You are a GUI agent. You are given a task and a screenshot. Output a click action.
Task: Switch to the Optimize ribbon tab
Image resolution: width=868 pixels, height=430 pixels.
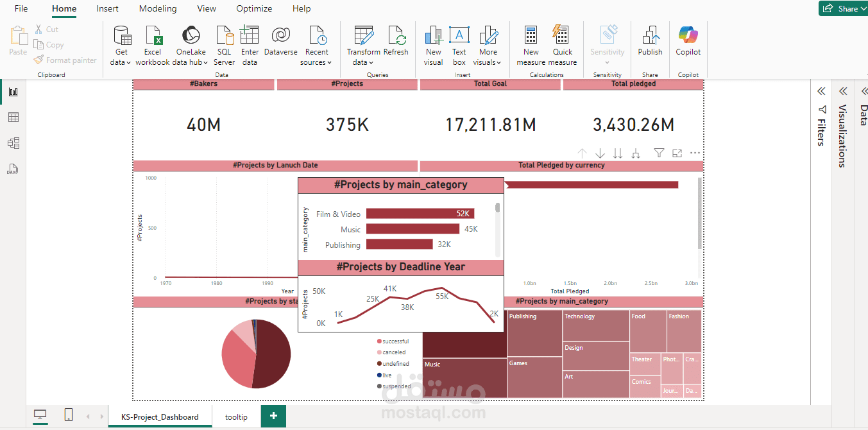(x=254, y=9)
